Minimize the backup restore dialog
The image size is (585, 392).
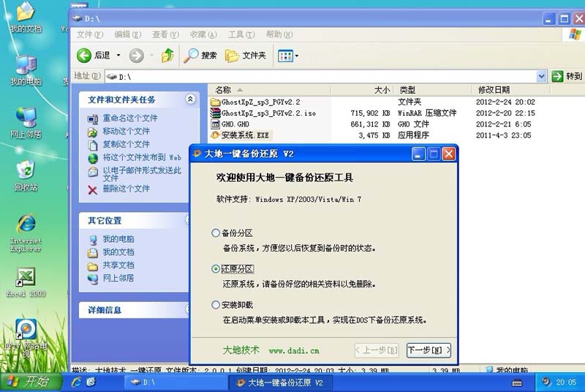[418, 154]
